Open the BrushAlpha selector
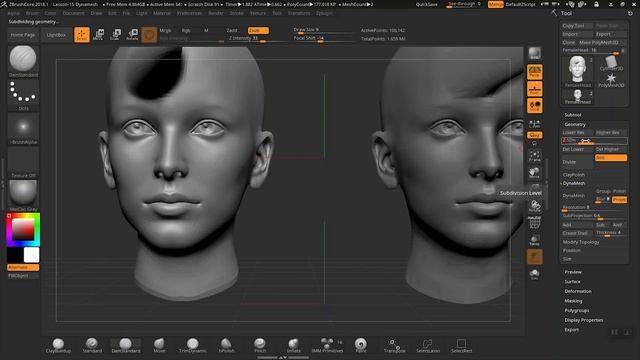Screen dimensions: 640x360 click(x=23, y=129)
